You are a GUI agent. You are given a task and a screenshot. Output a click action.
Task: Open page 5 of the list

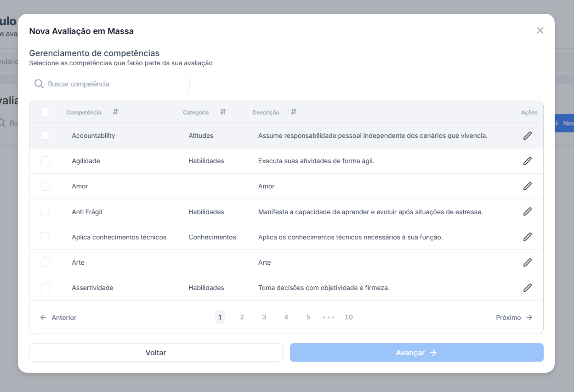(308, 317)
